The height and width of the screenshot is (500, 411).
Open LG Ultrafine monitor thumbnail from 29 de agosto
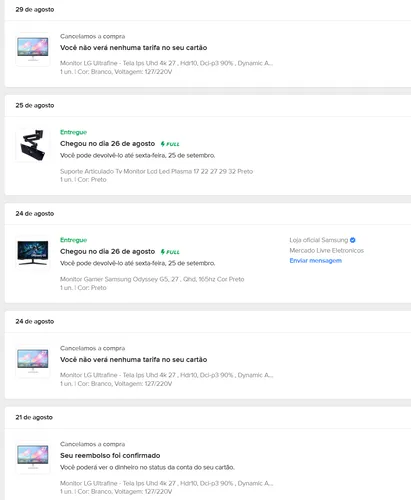click(33, 49)
